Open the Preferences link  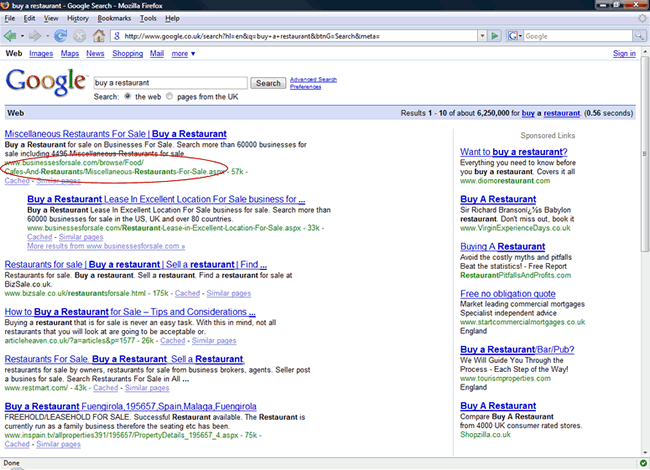coord(306,87)
